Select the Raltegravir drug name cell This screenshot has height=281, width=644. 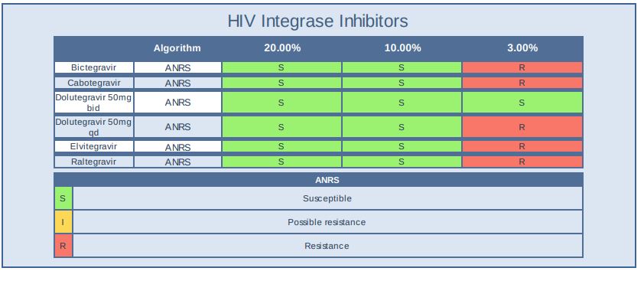pyautogui.click(x=94, y=162)
